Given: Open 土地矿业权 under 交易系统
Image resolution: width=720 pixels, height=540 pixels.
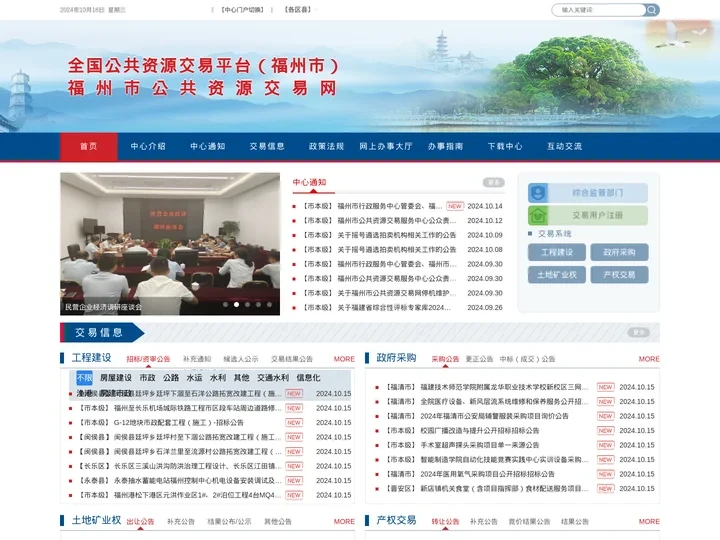Looking at the screenshot, I should click(x=557, y=275).
